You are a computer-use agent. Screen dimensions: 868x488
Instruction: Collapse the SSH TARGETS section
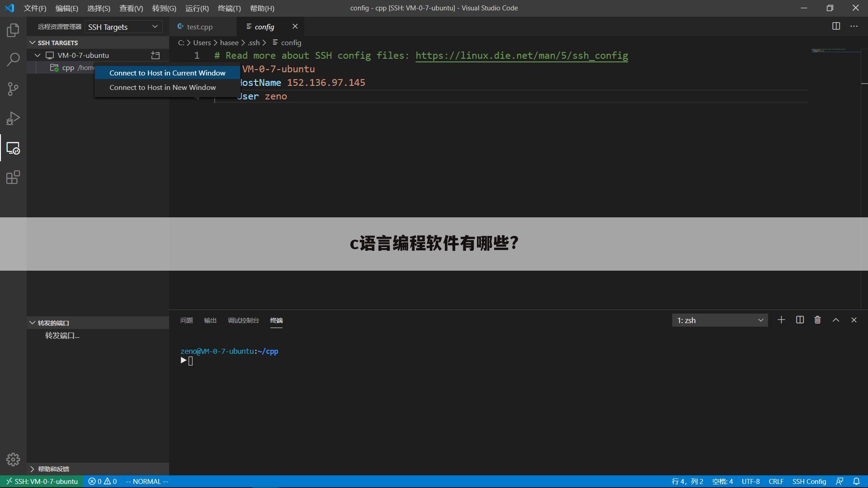33,42
